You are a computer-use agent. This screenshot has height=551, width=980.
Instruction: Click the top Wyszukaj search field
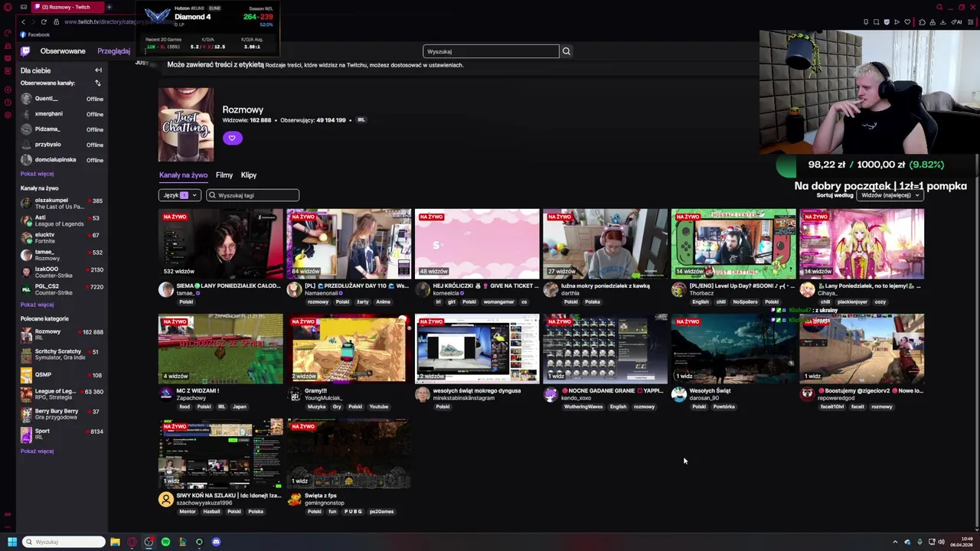pyautogui.click(x=491, y=51)
